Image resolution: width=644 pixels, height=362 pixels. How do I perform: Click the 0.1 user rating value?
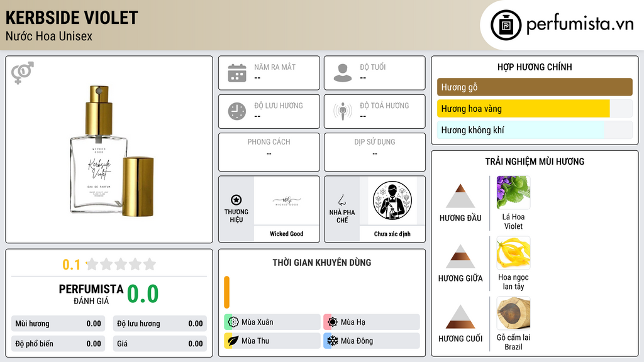click(71, 265)
